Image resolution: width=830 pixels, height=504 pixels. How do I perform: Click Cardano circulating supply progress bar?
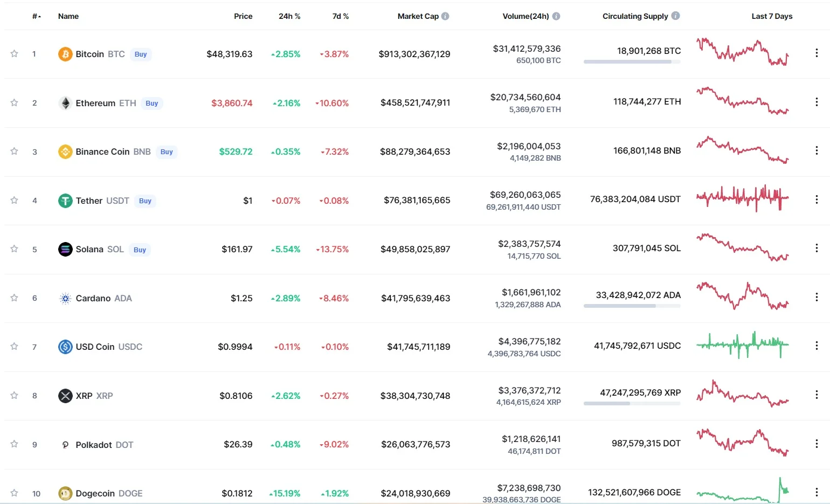pos(632,306)
